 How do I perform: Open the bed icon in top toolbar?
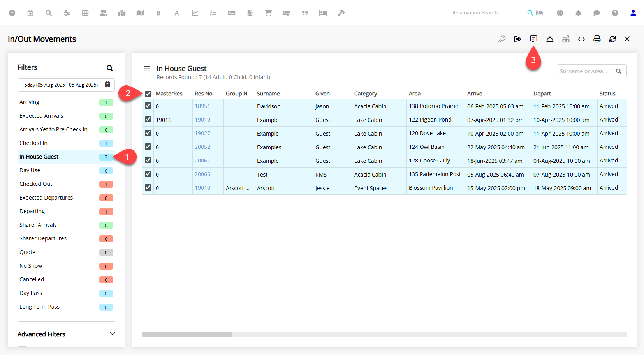click(x=323, y=13)
